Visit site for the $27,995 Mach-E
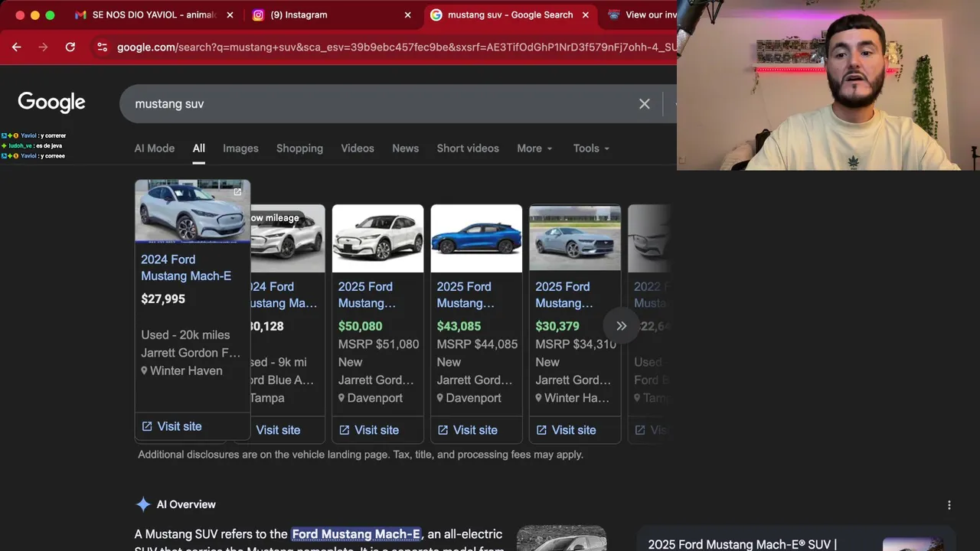Image resolution: width=980 pixels, height=551 pixels. (x=171, y=426)
